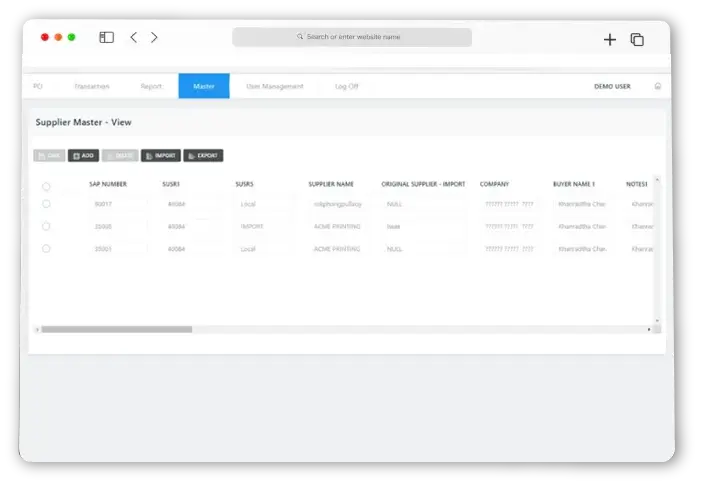Click the horizontal scrollbar thumb under the table
The width and height of the screenshot is (701, 485).
[x=116, y=329]
